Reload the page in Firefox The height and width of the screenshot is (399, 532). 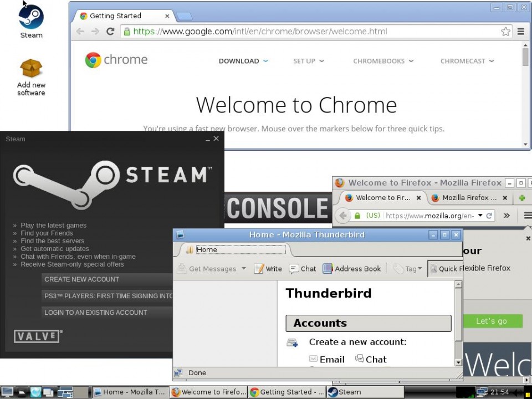[489, 216]
